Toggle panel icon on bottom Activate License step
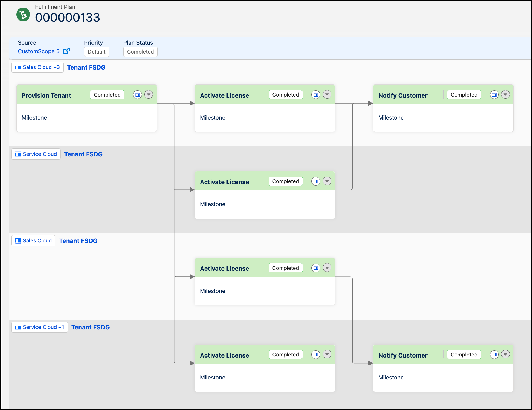 (316, 354)
